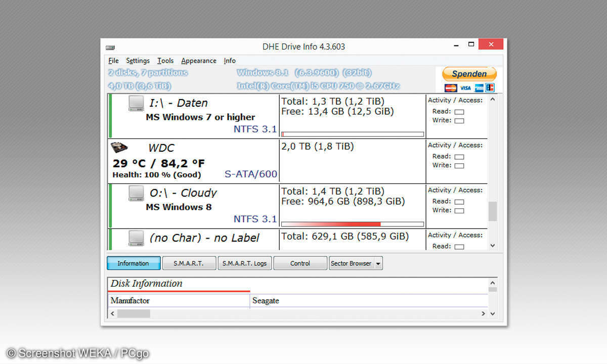This screenshot has height=364, width=607.
Task: Switch to the S.M.A.R.T. tab
Action: pos(189,263)
